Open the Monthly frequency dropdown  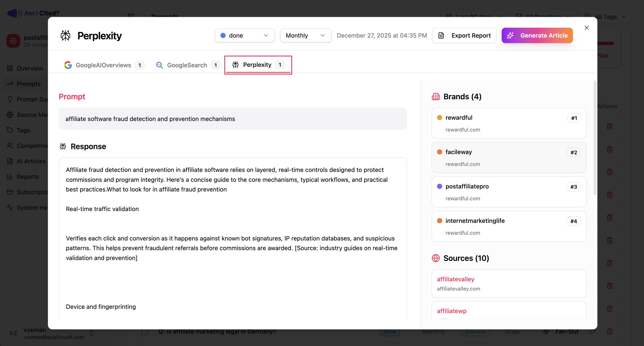click(x=305, y=35)
